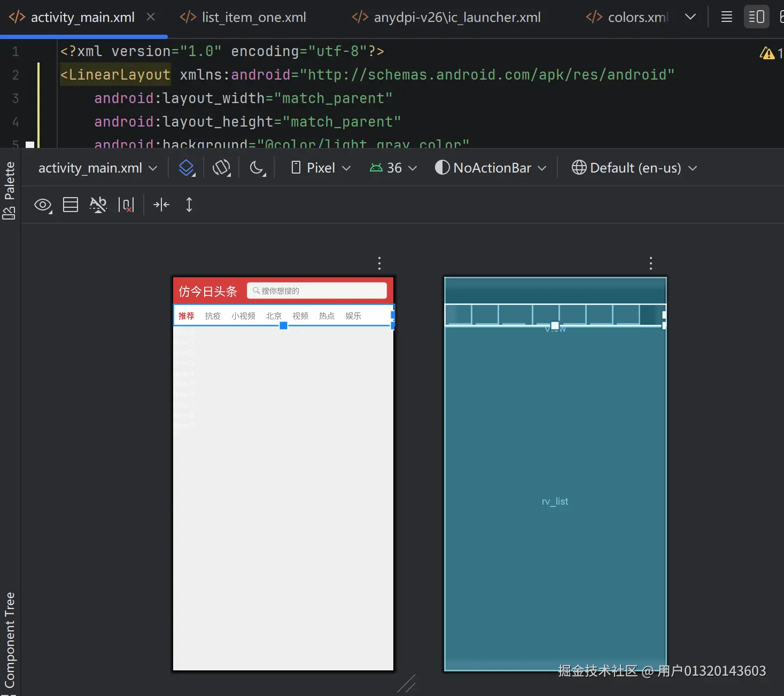This screenshot has height=696, width=784.
Task: Open the Select Design Surface layers icon
Action: (x=187, y=168)
